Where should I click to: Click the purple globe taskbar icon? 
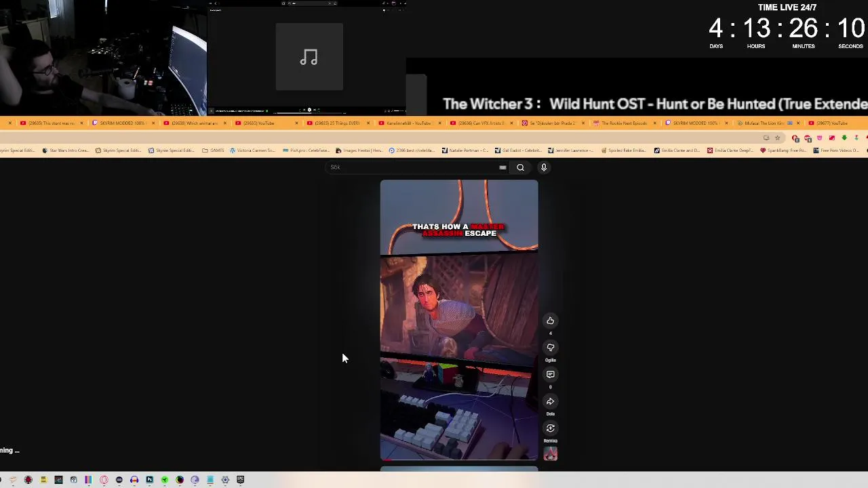click(195, 480)
